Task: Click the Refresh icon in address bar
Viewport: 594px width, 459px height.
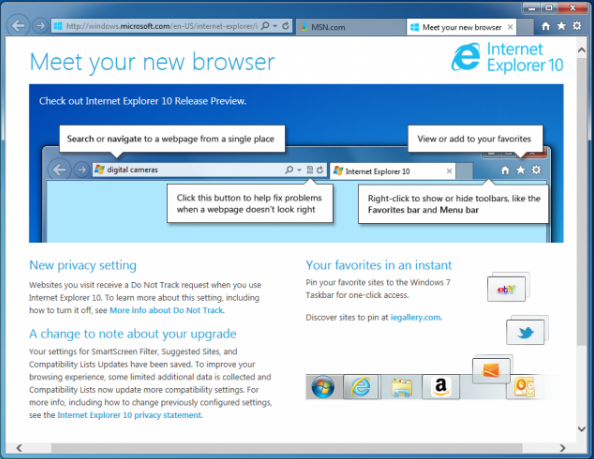Action: click(286, 26)
